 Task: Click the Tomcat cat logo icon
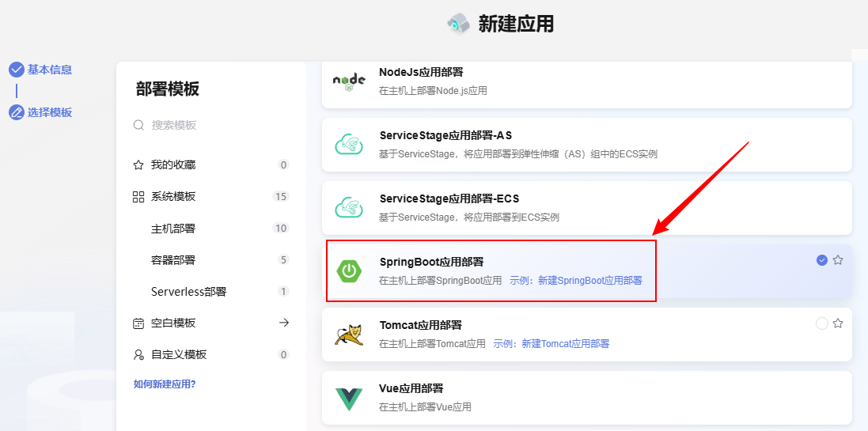349,335
